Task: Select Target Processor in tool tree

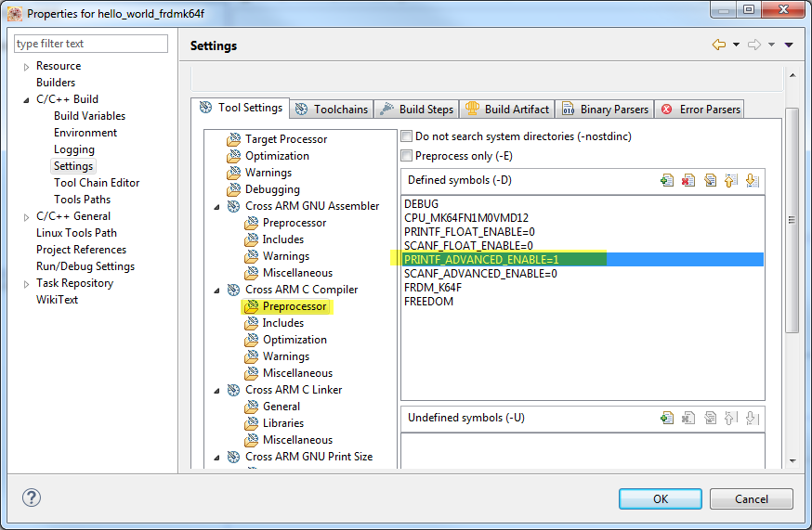Action: click(x=285, y=139)
